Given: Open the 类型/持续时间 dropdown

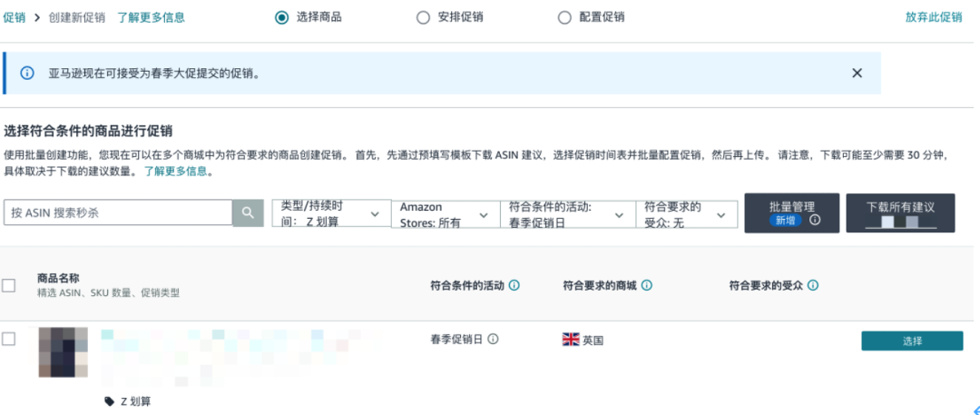Looking at the screenshot, I should pos(330,214).
